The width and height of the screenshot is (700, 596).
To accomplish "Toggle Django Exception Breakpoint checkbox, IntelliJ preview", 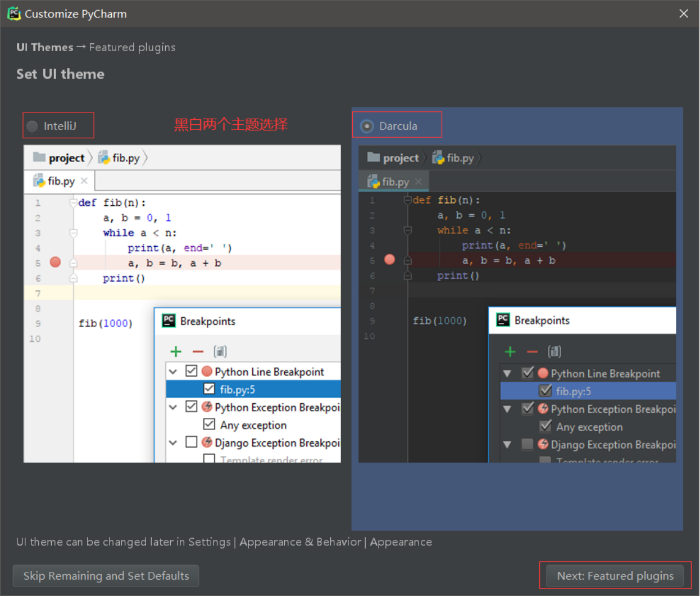I will pos(192,442).
